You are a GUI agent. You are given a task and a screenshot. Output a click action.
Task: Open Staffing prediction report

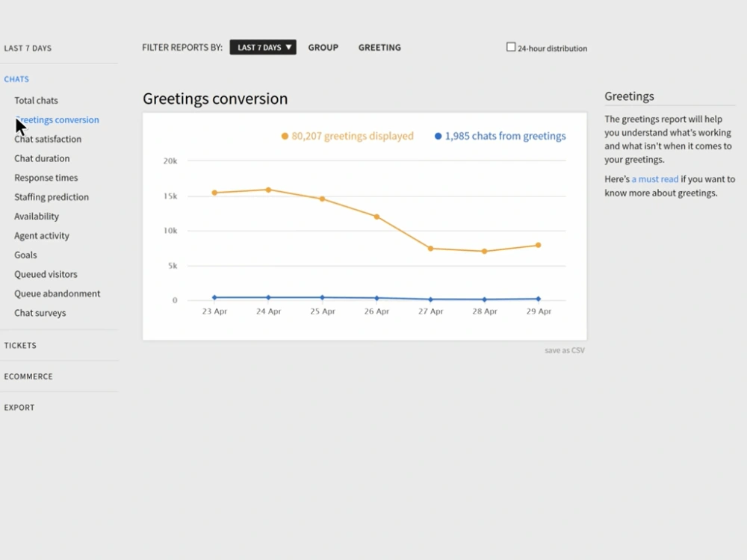coord(52,197)
